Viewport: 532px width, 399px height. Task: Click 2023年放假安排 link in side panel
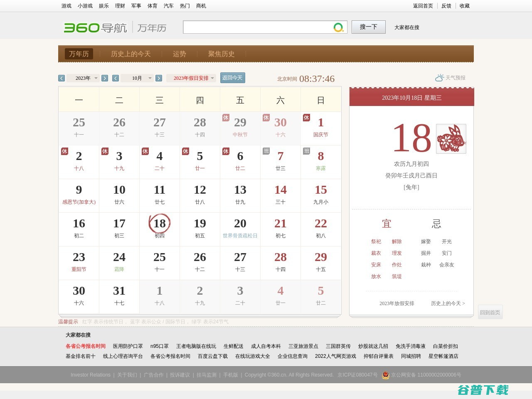397,303
